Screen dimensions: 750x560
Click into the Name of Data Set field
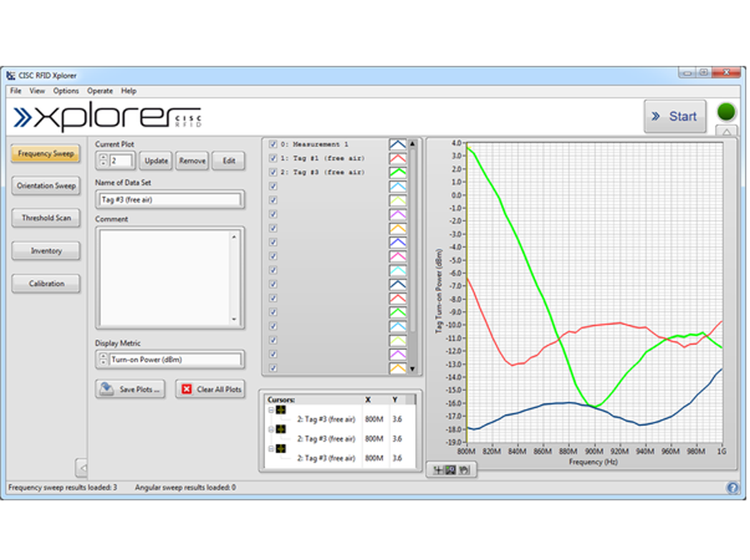(170, 200)
